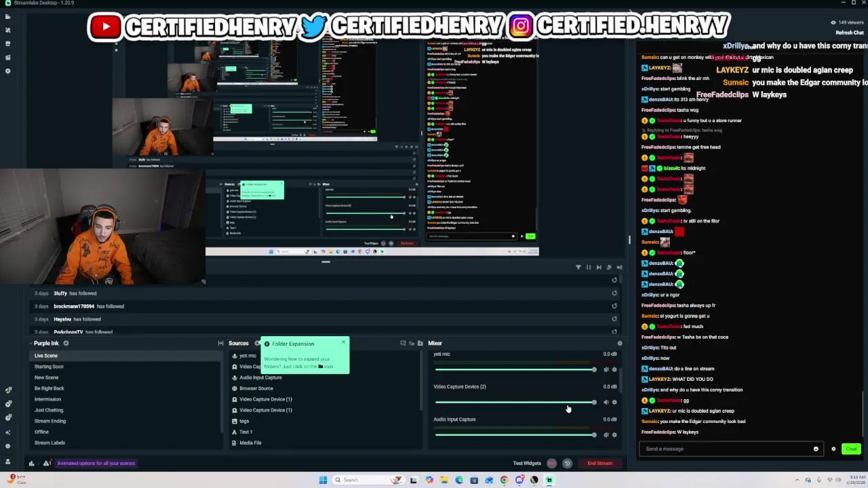Select the Starting Soon scene
Image resolution: width=868 pixels, height=488 pixels.
click(126, 367)
